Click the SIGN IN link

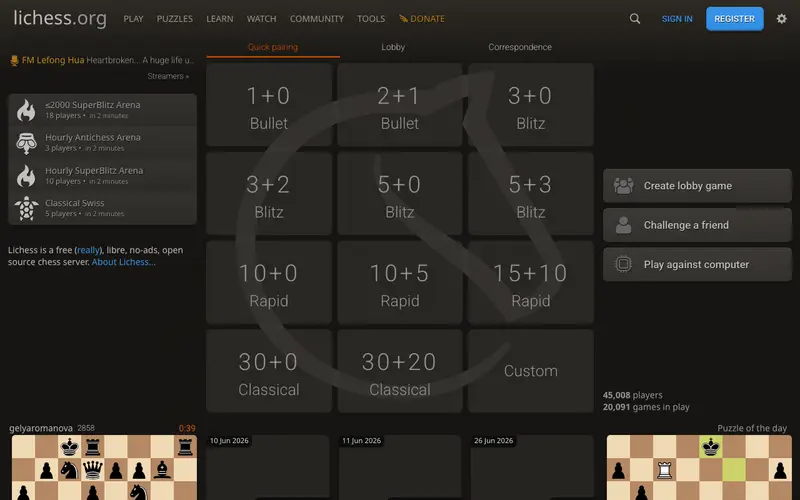coord(677,19)
